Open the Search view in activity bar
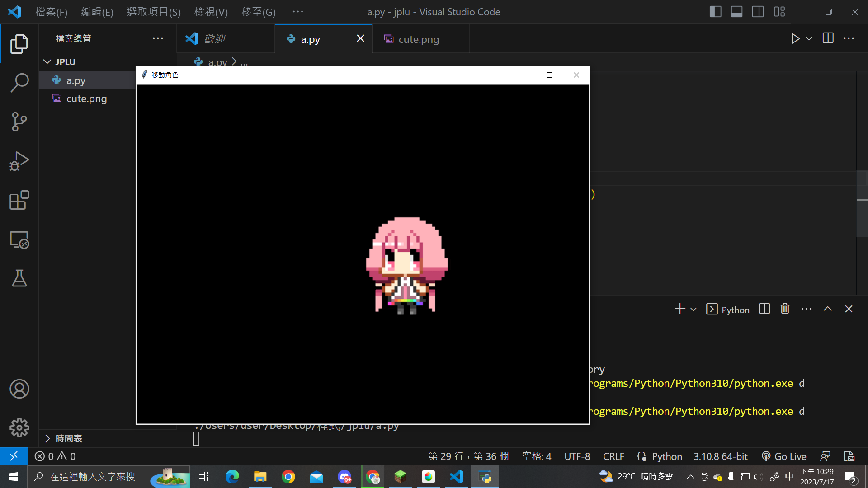Image resolution: width=868 pixels, height=488 pixels. 19,83
